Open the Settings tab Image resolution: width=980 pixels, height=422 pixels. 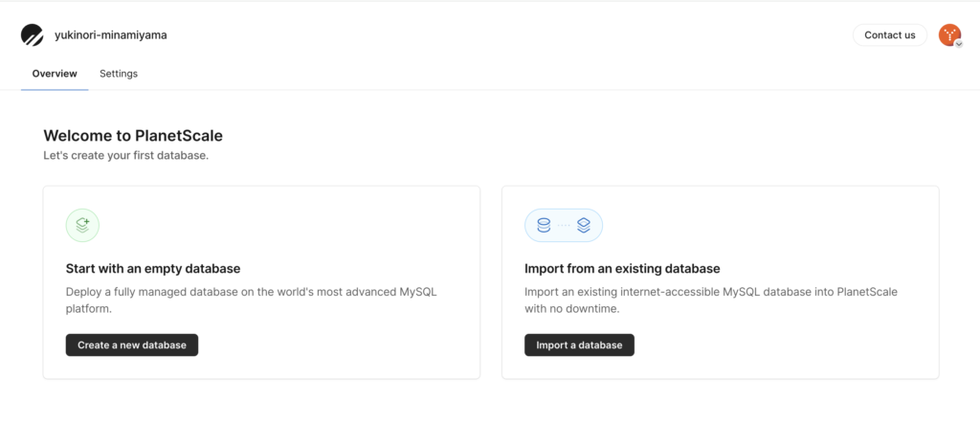(119, 74)
